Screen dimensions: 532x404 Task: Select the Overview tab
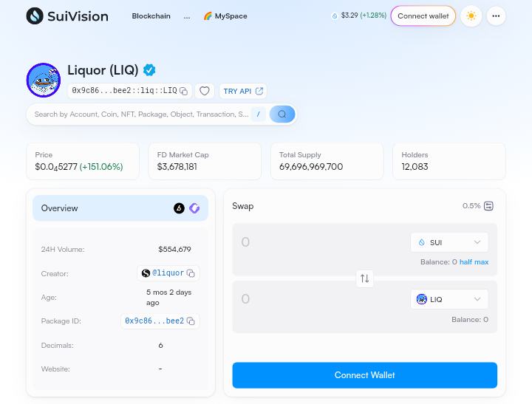120,208
